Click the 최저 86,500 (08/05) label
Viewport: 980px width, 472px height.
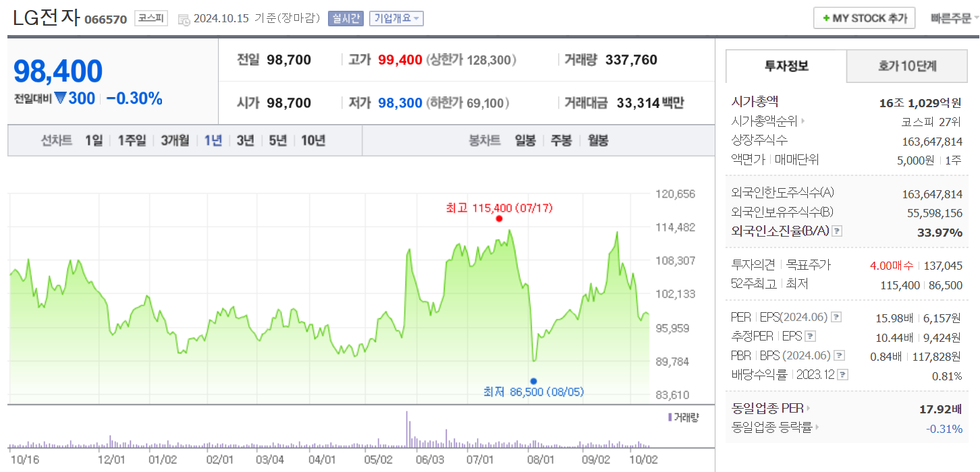point(534,392)
